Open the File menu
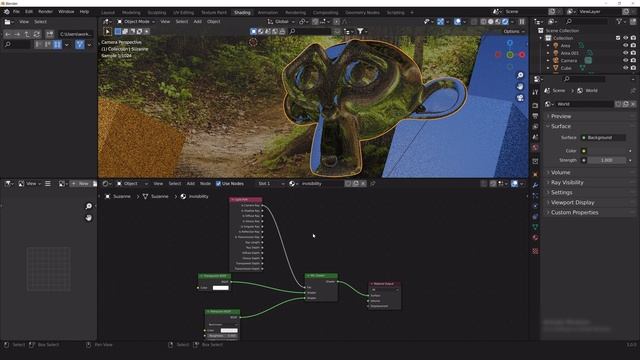This screenshot has width=640, height=360. click(16, 12)
